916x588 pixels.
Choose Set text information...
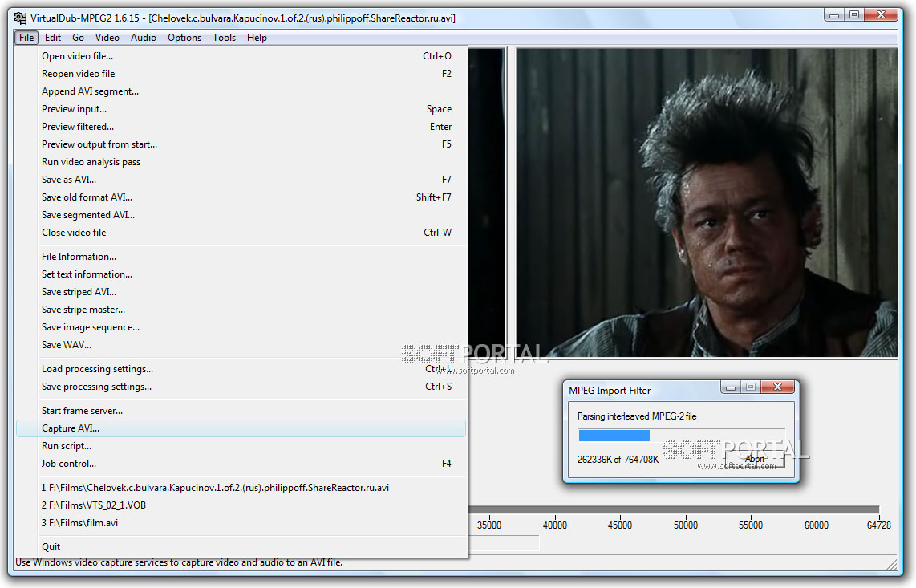pyautogui.click(x=241, y=274)
